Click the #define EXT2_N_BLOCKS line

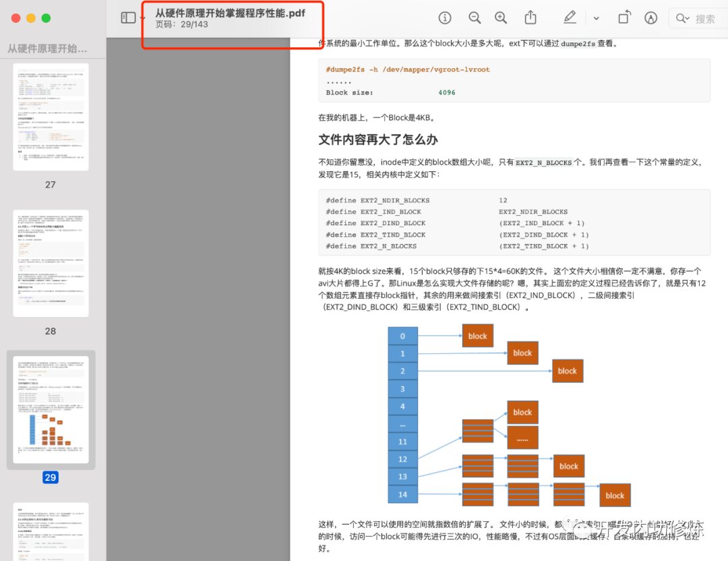click(x=457, y=246)
